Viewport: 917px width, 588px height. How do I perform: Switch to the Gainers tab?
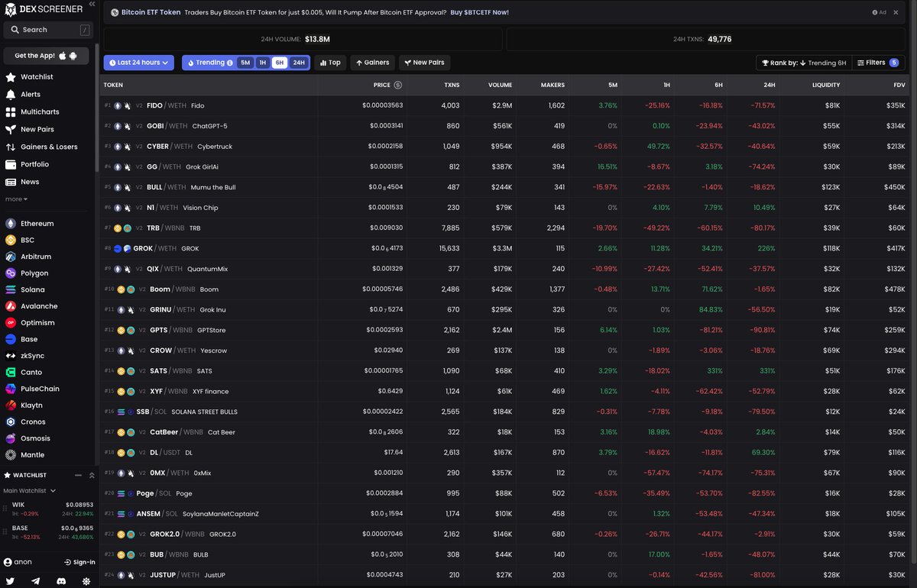point(372,63)
